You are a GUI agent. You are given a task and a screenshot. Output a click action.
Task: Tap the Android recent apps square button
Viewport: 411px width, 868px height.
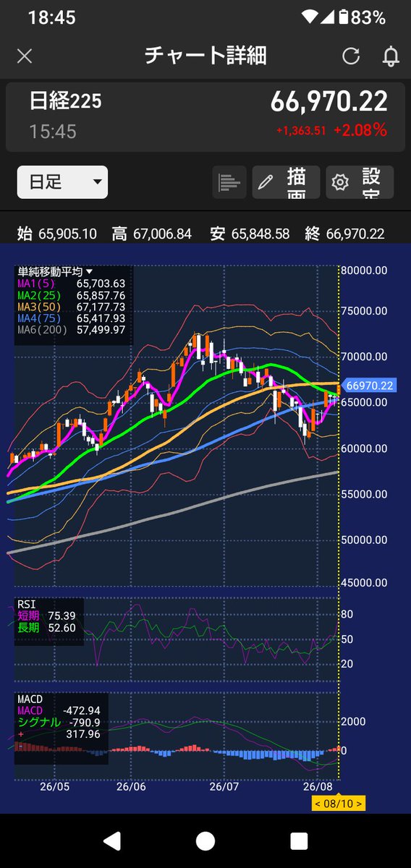299,841
